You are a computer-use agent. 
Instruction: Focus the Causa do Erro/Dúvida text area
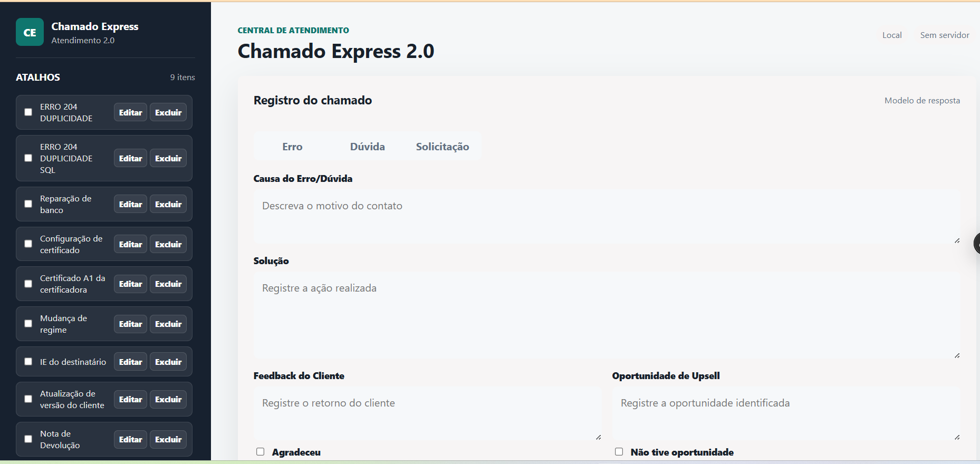pos(607,217)
